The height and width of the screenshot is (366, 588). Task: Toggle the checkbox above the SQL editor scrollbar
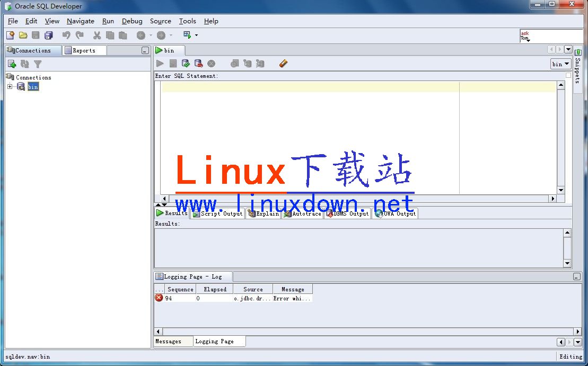(568, 75)
